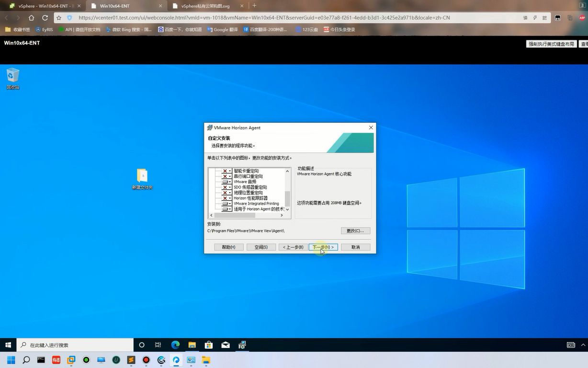
Task: Switch to the vSphere私有云架构图.svg tab
Action: pyautogui.click(x=208, y=6)
